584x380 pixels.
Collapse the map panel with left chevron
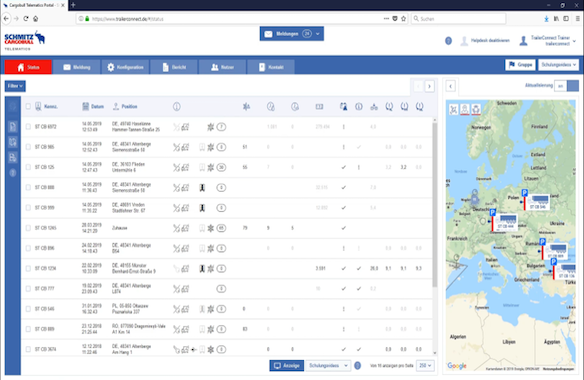tap(451, 86)
